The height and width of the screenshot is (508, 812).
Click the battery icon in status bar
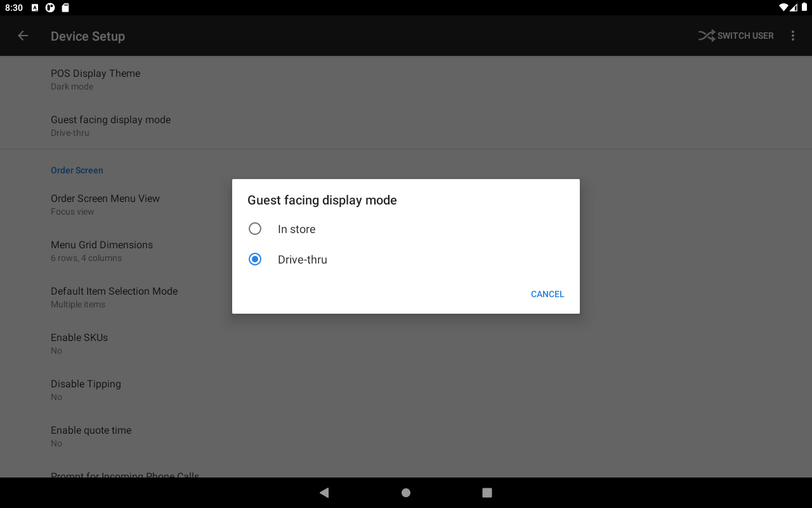805,8
